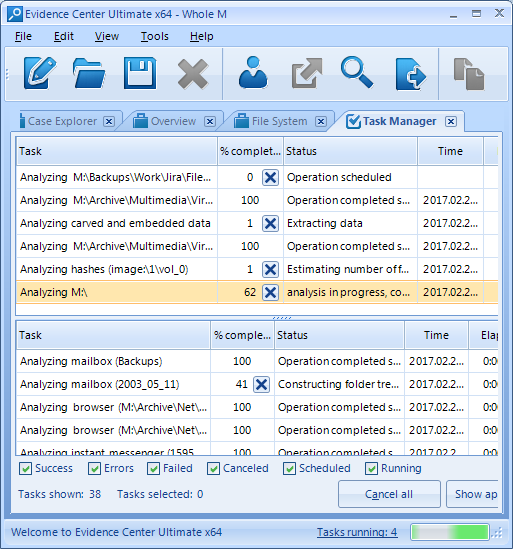The width and height of the screenshot is (513, 549).
Task: Toggle the Canceled filter checkbox
Action: pos(213,468)
